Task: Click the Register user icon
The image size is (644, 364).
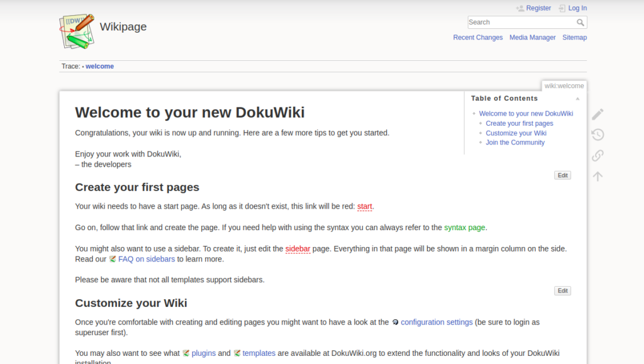Action: pos(520,8)
